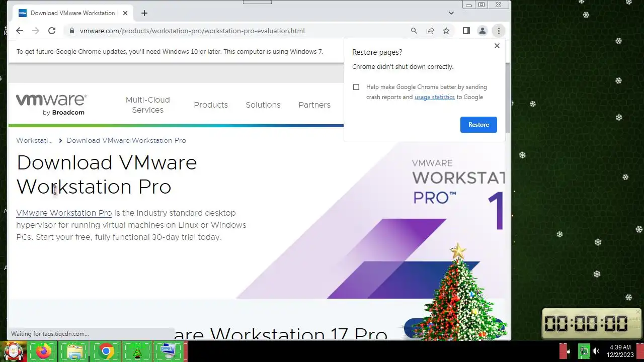Close the stopwatch timer gadget
Screen dimensions: 644x362
[638, 312]
